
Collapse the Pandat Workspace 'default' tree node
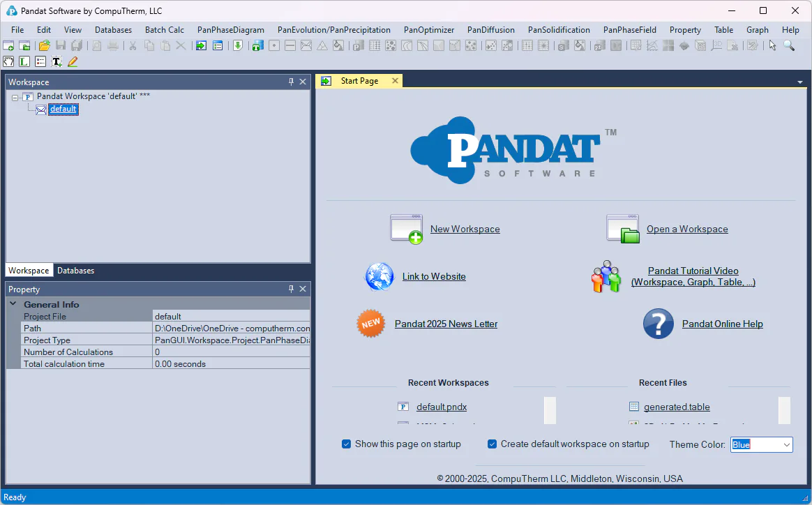click(15, 97)
